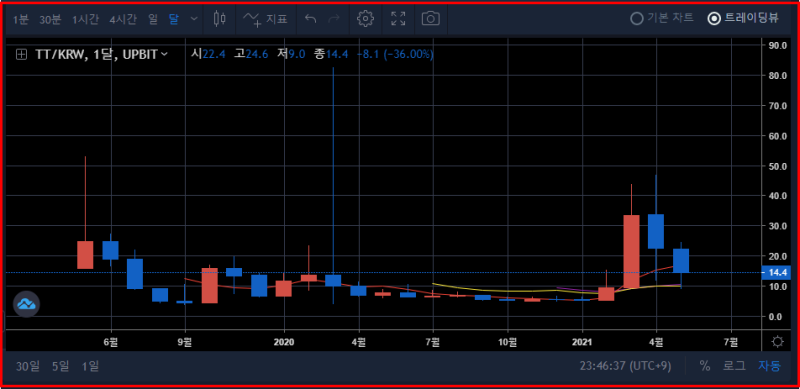Undo the last chart action

pos(310,19)
